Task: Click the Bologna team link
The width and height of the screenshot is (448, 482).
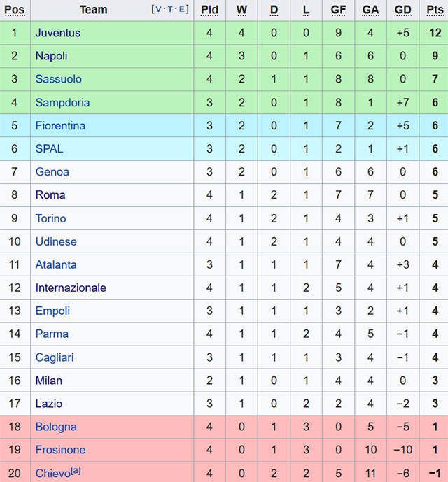Action: pyautogui.click(x=57, y=427)
